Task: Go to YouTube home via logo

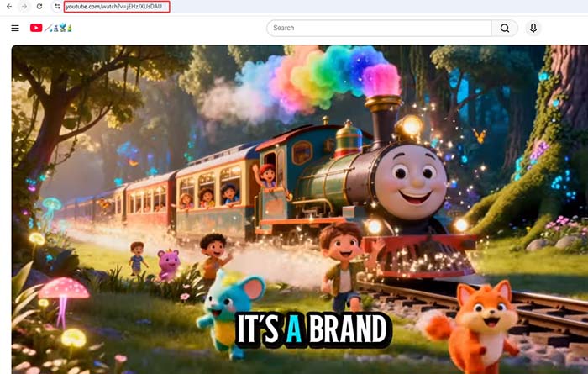Action: (51, 28)
